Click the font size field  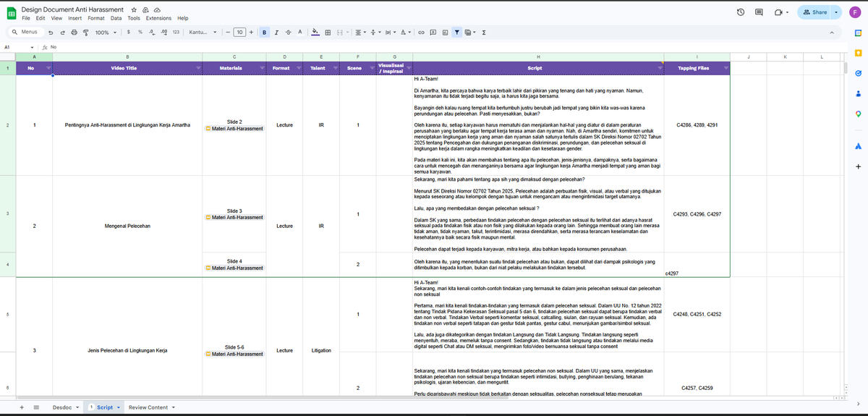[x=239, y=32]
